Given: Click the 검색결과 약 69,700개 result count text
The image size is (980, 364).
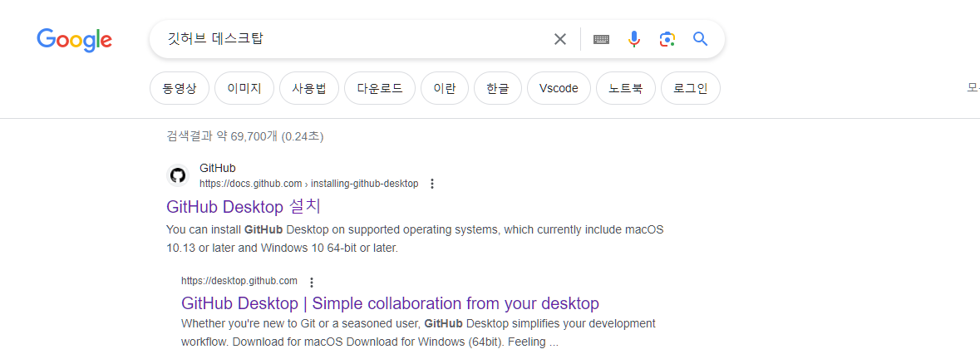Looking at the screenshot, I should [245, 135].
